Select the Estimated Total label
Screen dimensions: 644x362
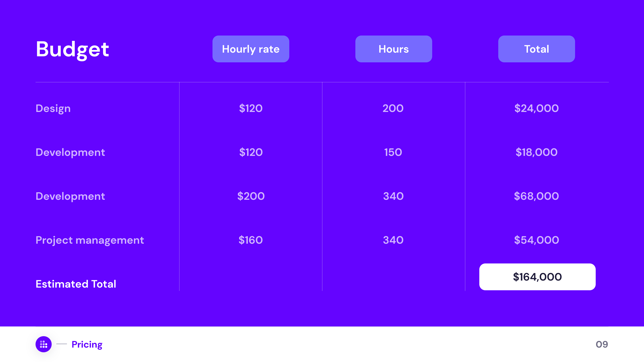point(76,284)
